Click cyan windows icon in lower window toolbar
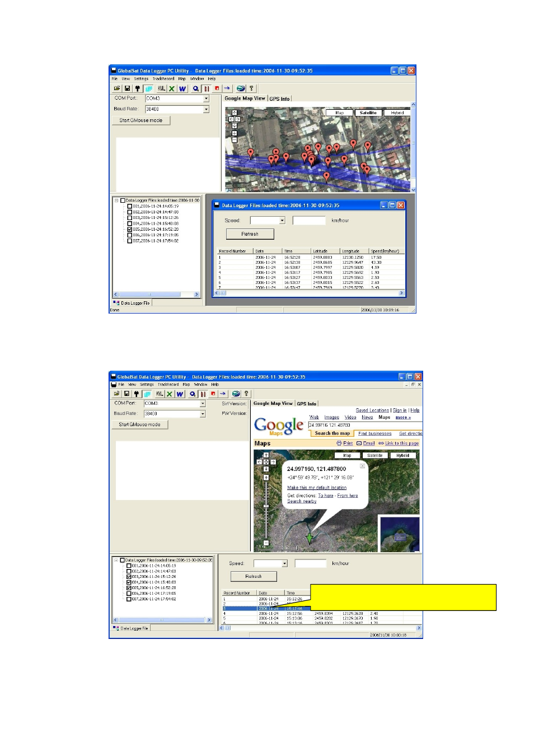The width and height of the screenshot is (534, 756). (x=147, y=394)
